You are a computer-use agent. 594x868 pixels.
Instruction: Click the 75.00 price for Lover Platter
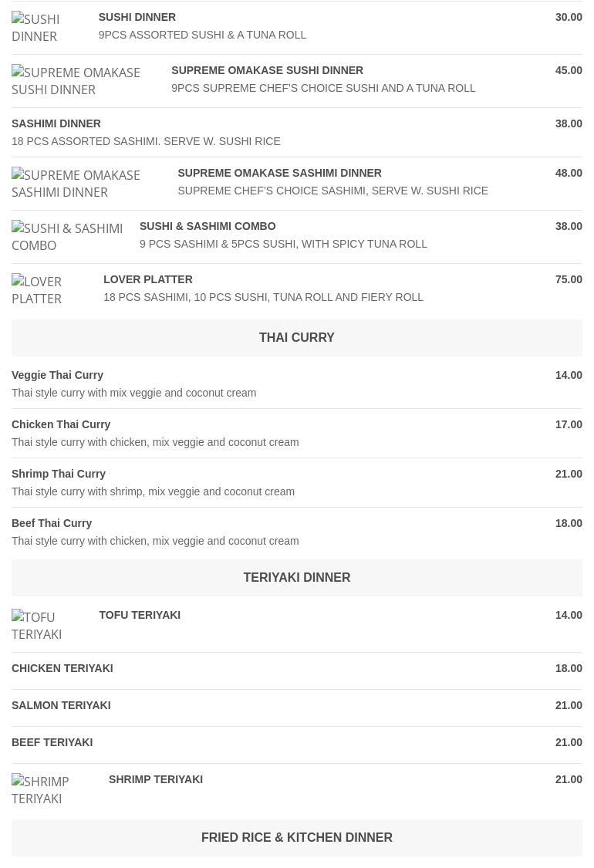pos(568,279)
